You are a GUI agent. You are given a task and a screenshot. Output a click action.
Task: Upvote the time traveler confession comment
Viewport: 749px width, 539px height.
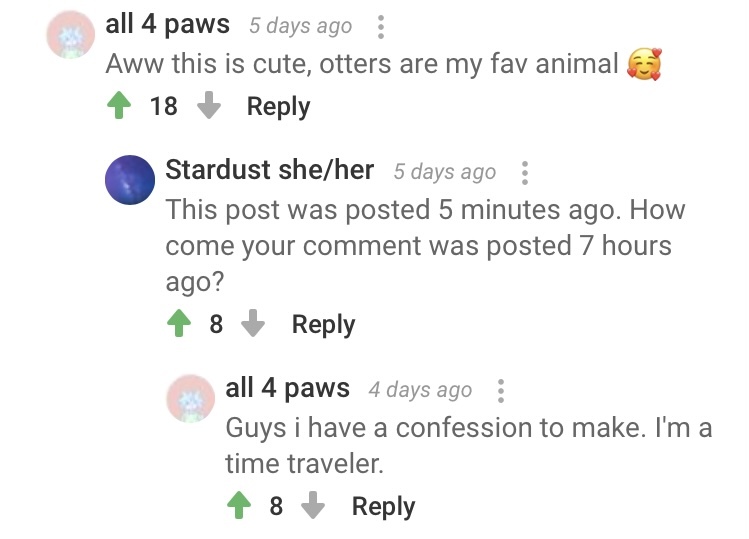click(239, 506)
